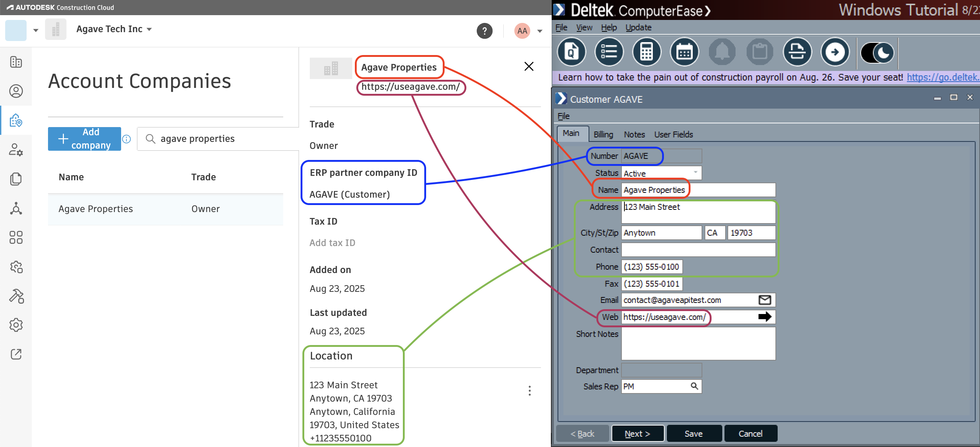Click the Add company button
The width and height of the screenshot is (980, 447).
pos(85,139)
